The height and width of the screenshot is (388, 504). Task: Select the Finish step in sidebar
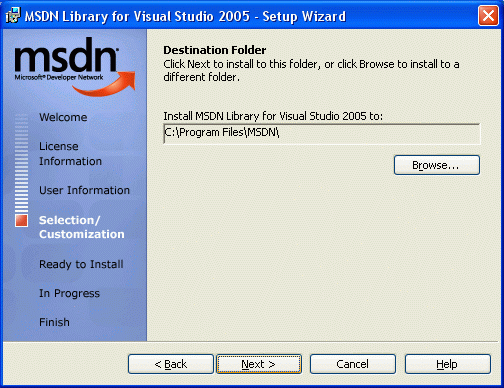[54, 322]
